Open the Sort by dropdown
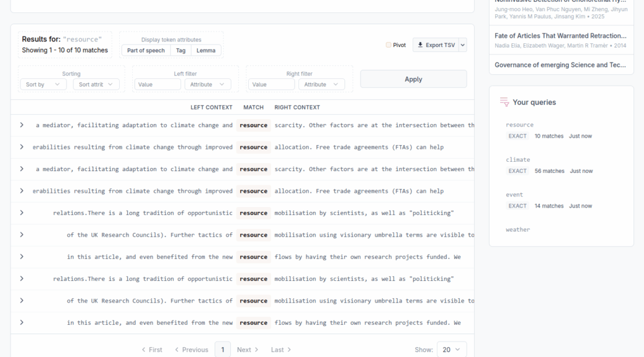The height and width of the screenshot is (357, 644). click(43, 84)
